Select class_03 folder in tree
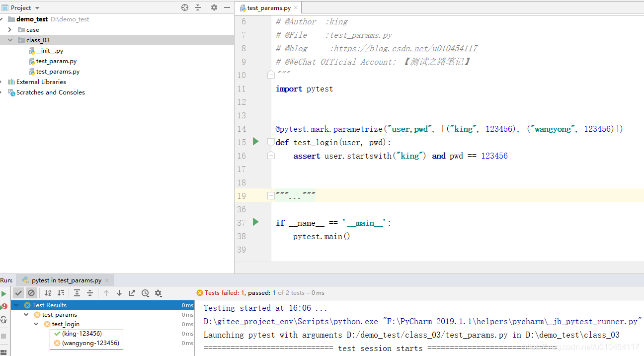This screenshot has height=356, width=644. click(x=38, y=40)
